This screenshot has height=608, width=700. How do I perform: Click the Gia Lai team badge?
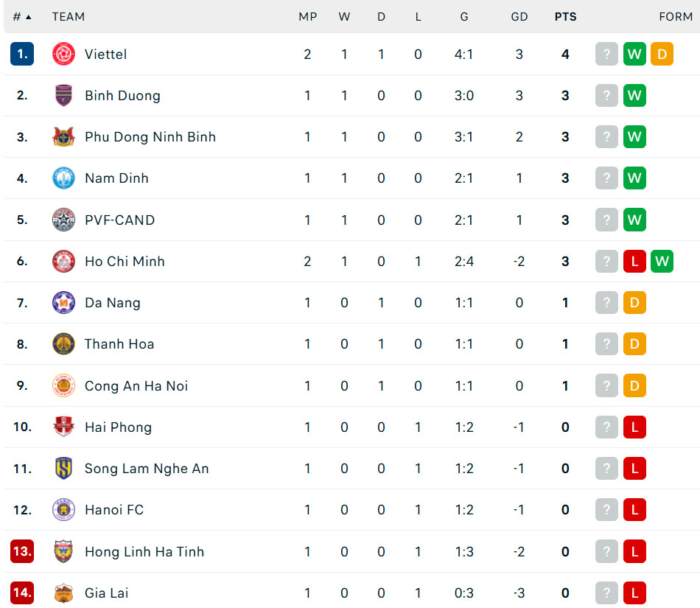[63, 593]
